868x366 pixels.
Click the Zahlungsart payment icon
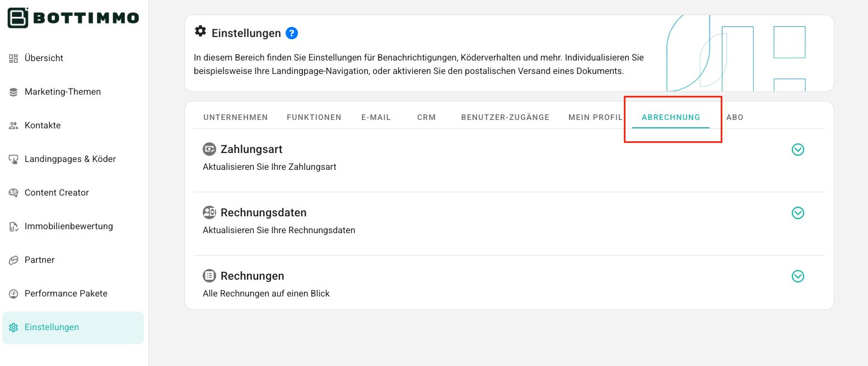(209, 149)
